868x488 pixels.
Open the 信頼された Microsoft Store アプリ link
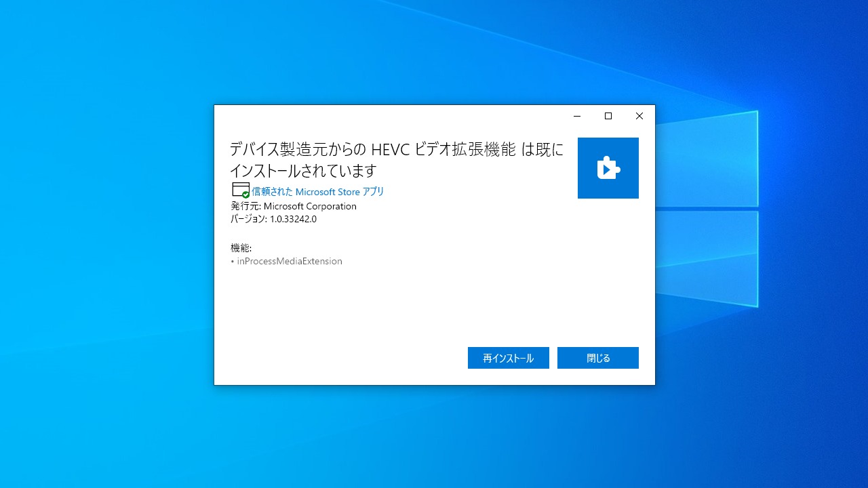pos(318,192)
